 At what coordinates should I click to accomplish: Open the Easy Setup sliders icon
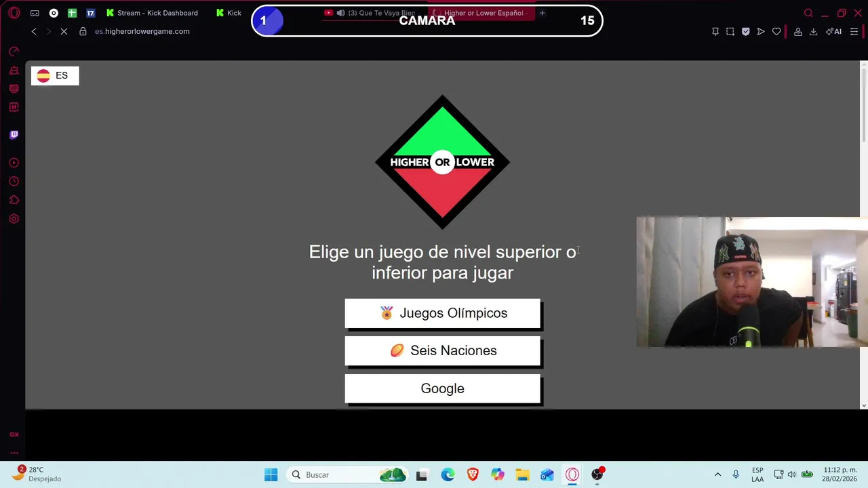(x=854, y=31)
